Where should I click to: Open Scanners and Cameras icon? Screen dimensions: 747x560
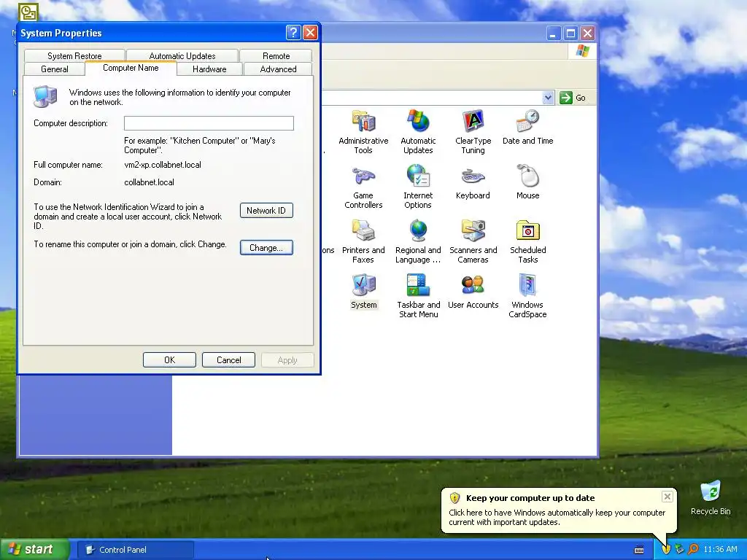pyautogui.click(x=473, y=241)
